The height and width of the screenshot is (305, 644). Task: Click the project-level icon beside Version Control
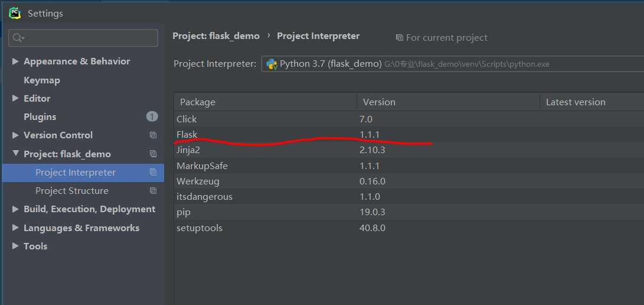153,135
